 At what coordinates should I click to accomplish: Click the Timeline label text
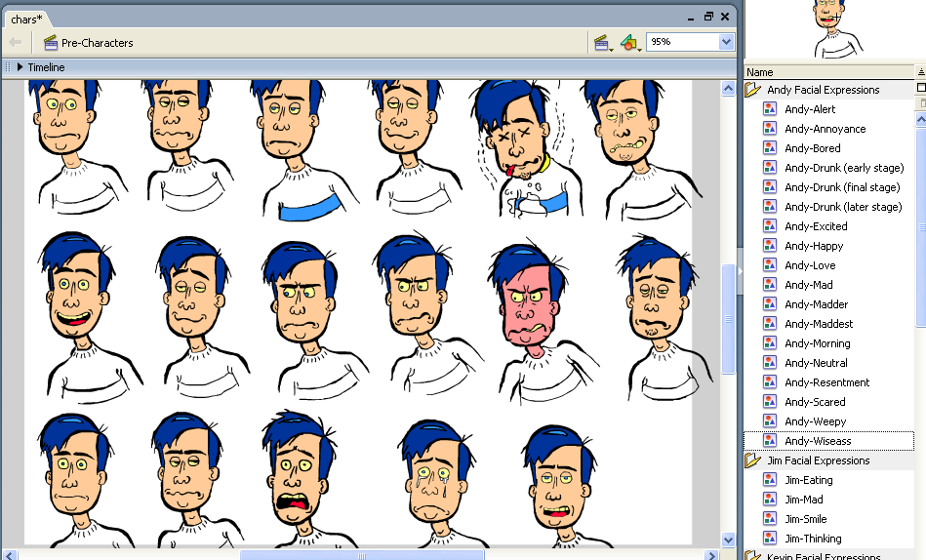coord(46,66)
